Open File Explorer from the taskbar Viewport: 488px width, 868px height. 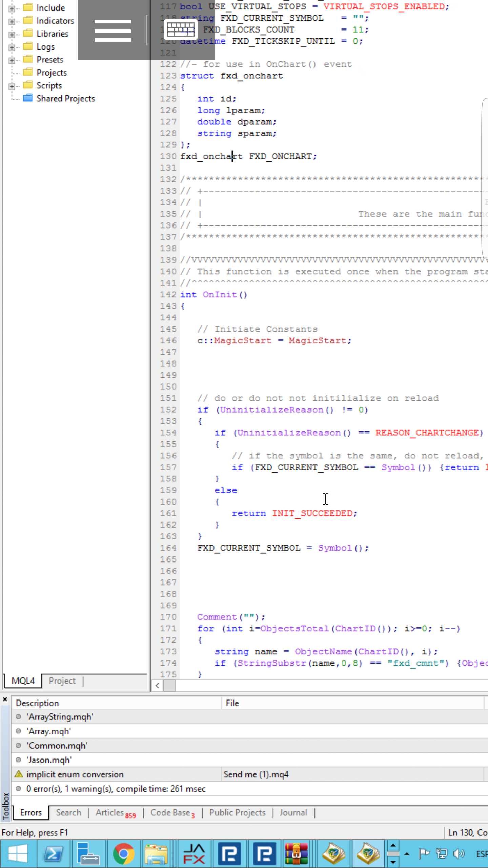[156, 853]
